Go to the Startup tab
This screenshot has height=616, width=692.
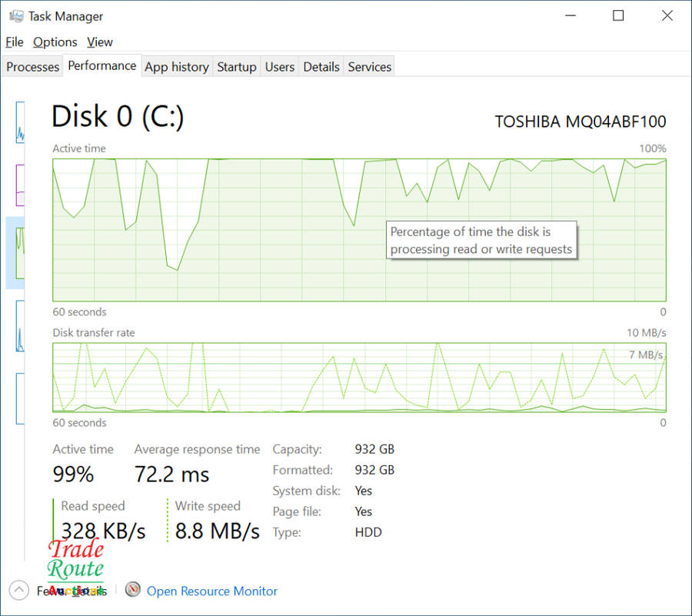click(x=237, y=67)
